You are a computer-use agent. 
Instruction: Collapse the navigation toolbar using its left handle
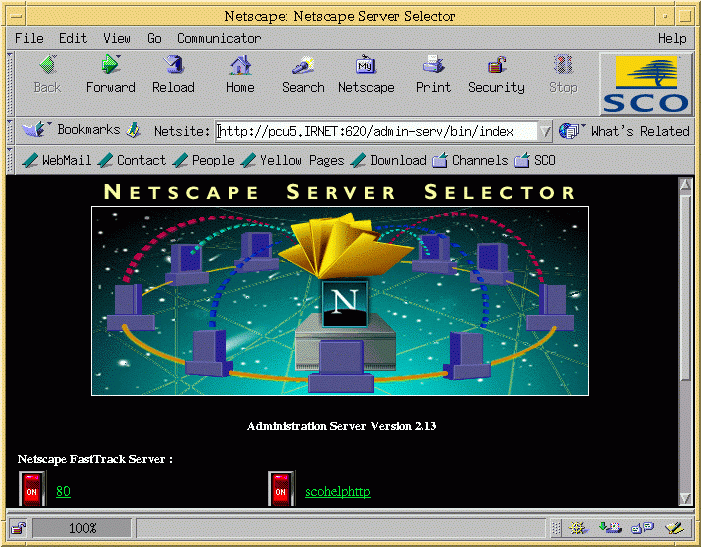coord(10,84)
